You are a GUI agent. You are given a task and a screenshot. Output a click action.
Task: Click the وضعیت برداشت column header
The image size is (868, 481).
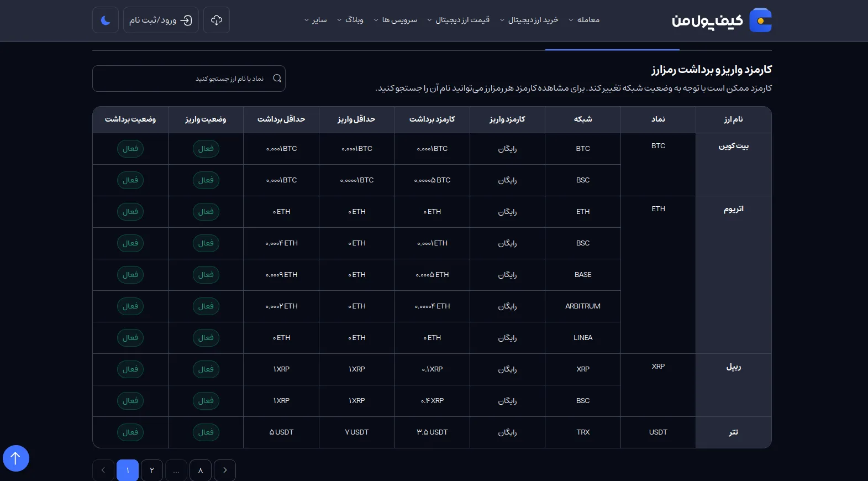[x=130, y=119]
